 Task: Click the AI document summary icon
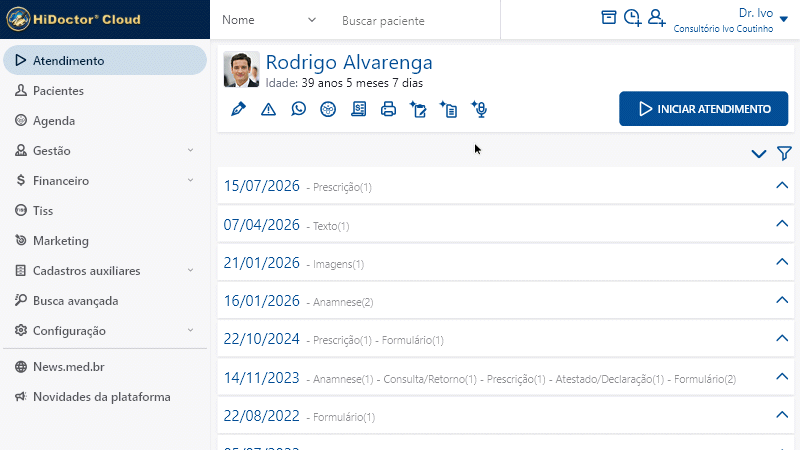[x=448, y=109]
